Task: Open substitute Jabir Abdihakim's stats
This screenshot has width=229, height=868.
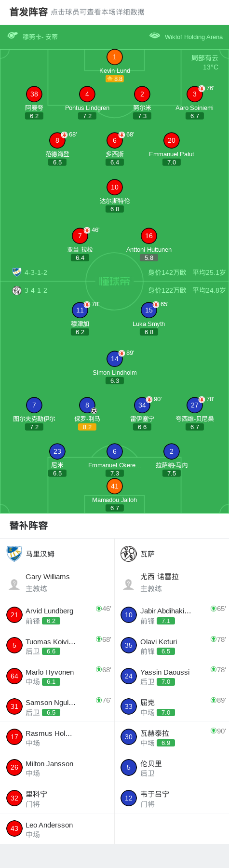Action: (172, 615)
